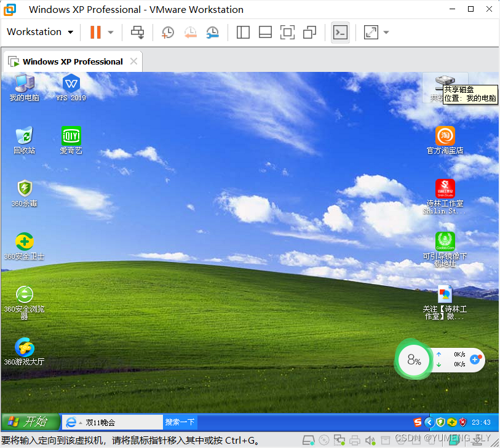Click the 8% memory acceleration ball
Image resolution: width=500 pixels, height=448 pixels.
pos(414,360)
